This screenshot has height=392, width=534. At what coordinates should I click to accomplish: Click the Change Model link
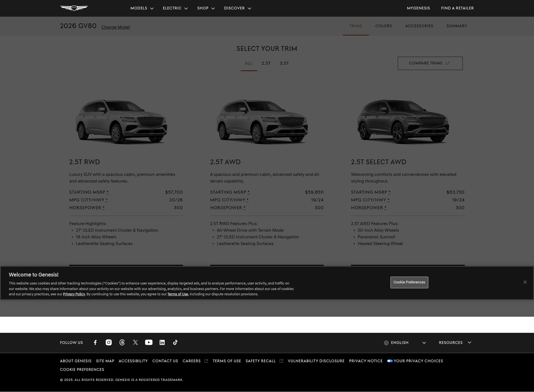click(x=115, y=27)
